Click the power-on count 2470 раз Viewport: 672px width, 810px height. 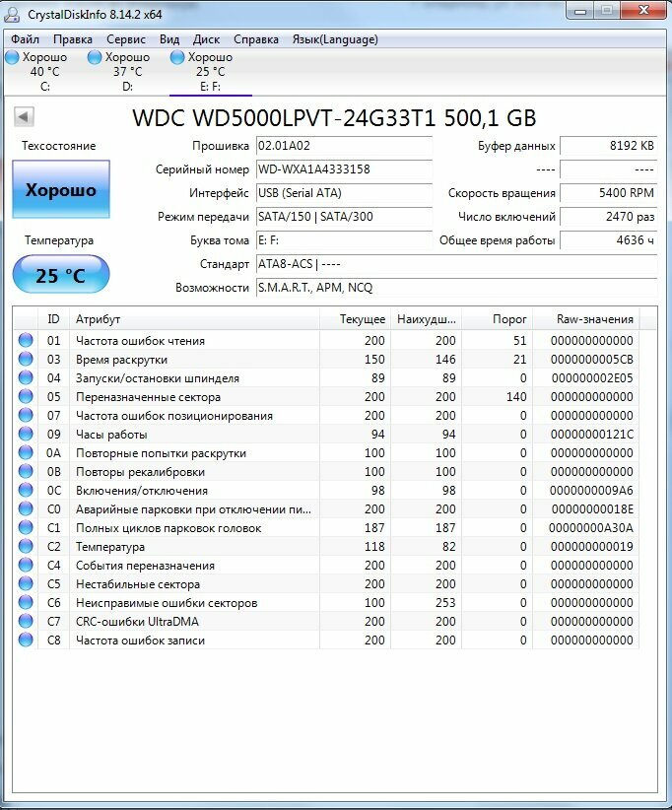(609, 217)
